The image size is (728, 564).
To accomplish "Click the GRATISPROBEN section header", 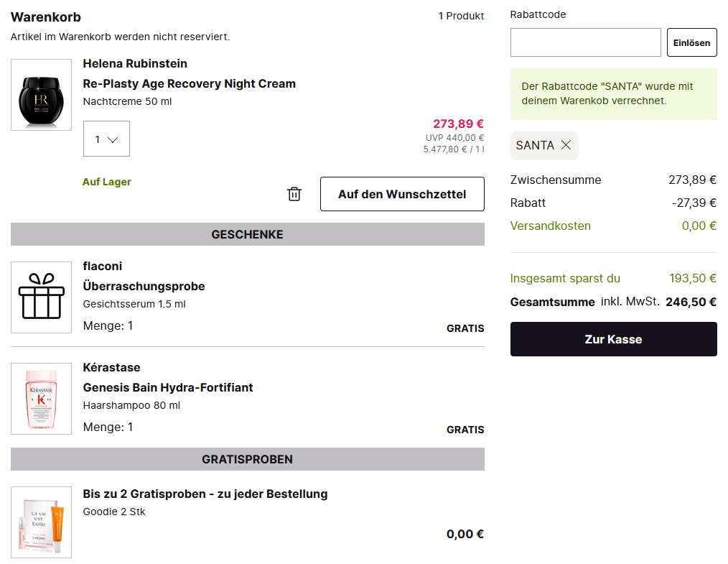I will click(247, 459).
